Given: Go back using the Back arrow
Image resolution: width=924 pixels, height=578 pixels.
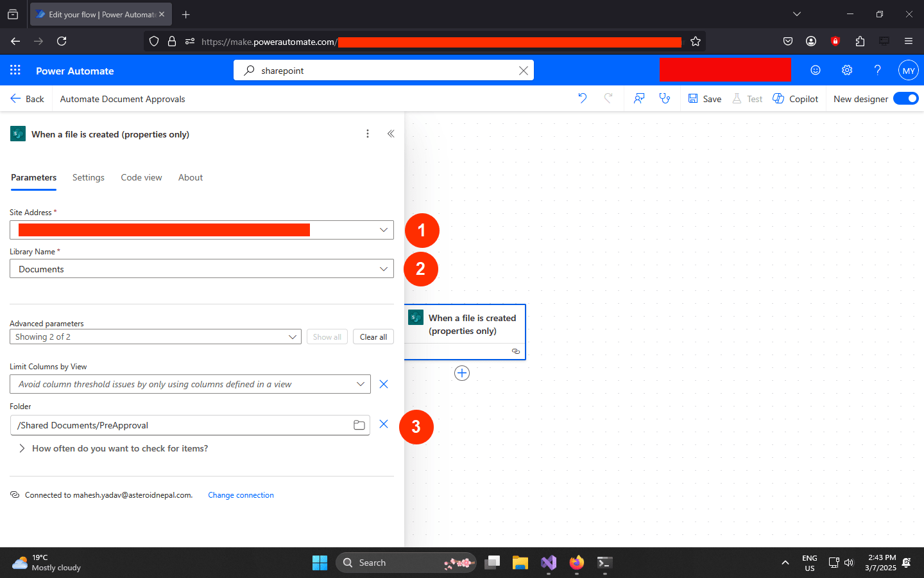Looking at the screenshot, I should click(27, 99).
